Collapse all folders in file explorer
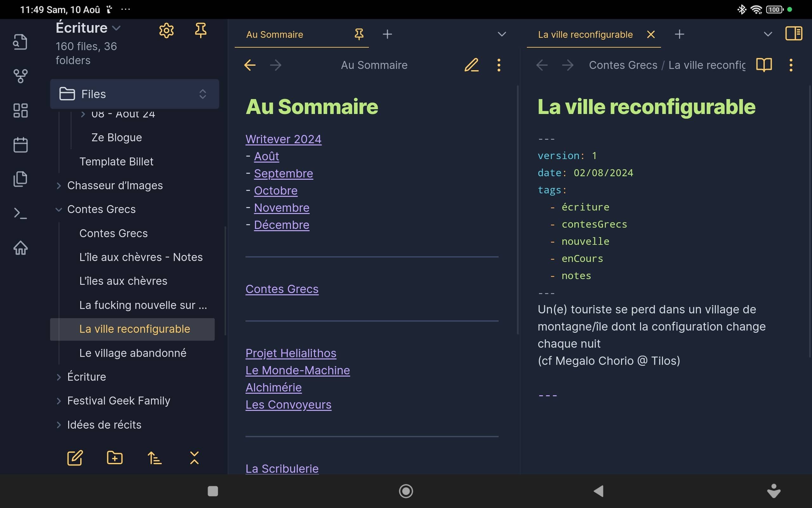 (194, 458)
